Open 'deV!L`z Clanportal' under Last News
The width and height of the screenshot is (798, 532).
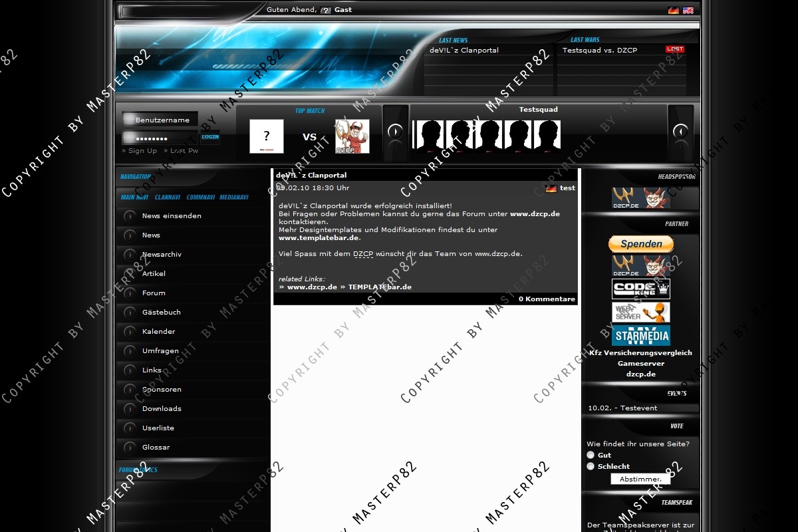[x=464, y=51]
